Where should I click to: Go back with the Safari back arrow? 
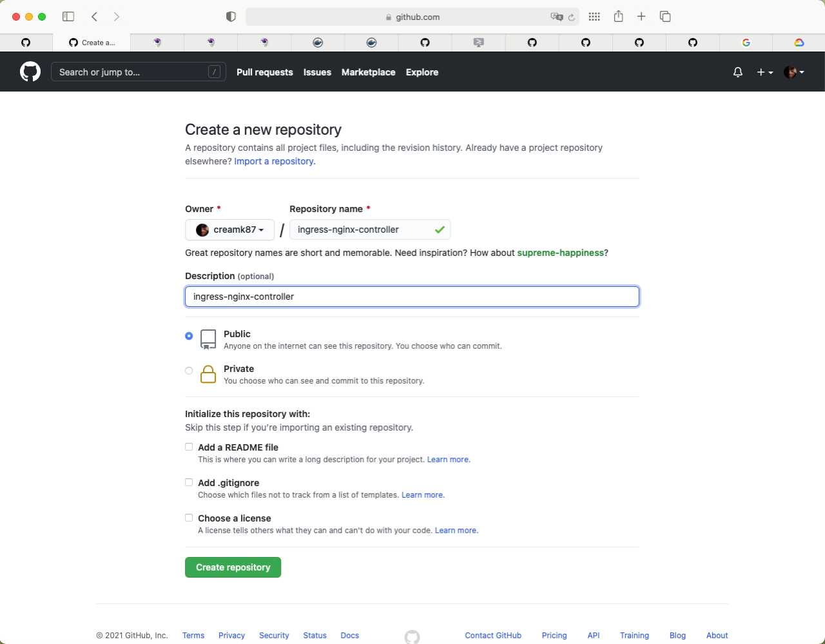pyautogui.click(x=95, y=17)
